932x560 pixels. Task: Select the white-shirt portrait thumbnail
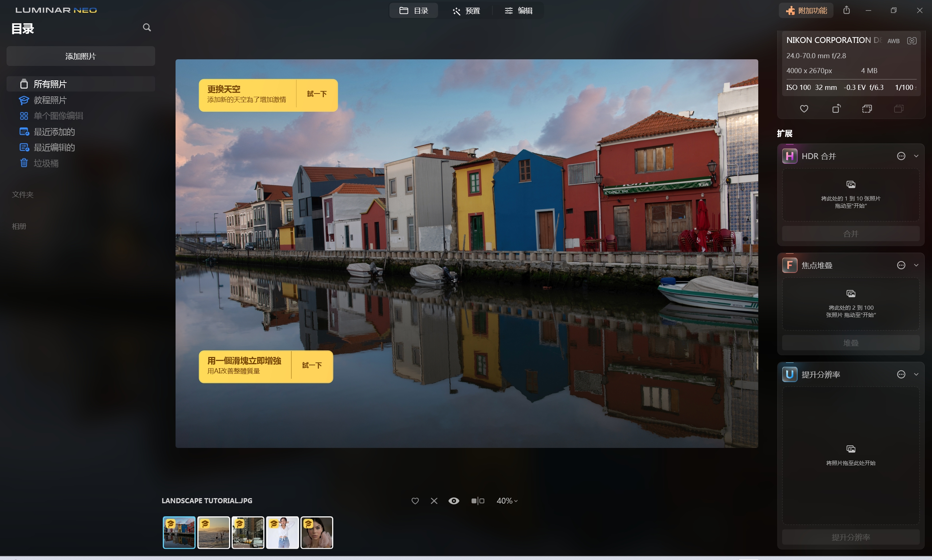pos(282,532)
